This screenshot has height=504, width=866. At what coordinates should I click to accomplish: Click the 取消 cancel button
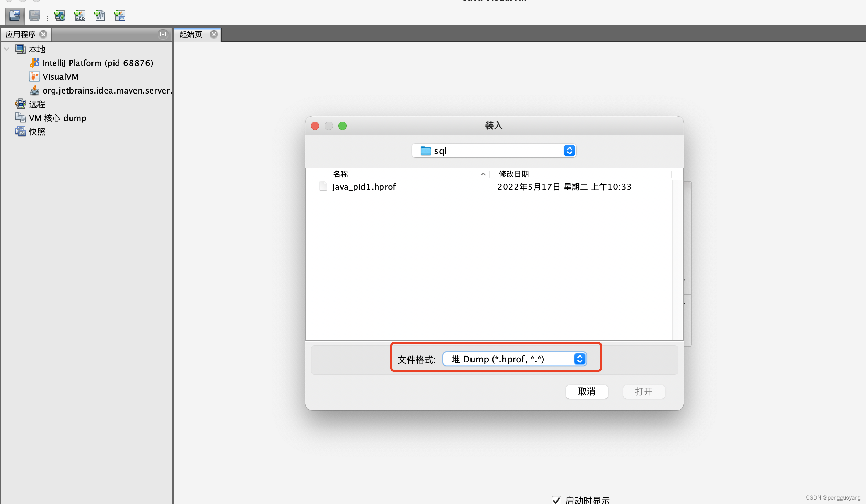(x=587, y=392)
